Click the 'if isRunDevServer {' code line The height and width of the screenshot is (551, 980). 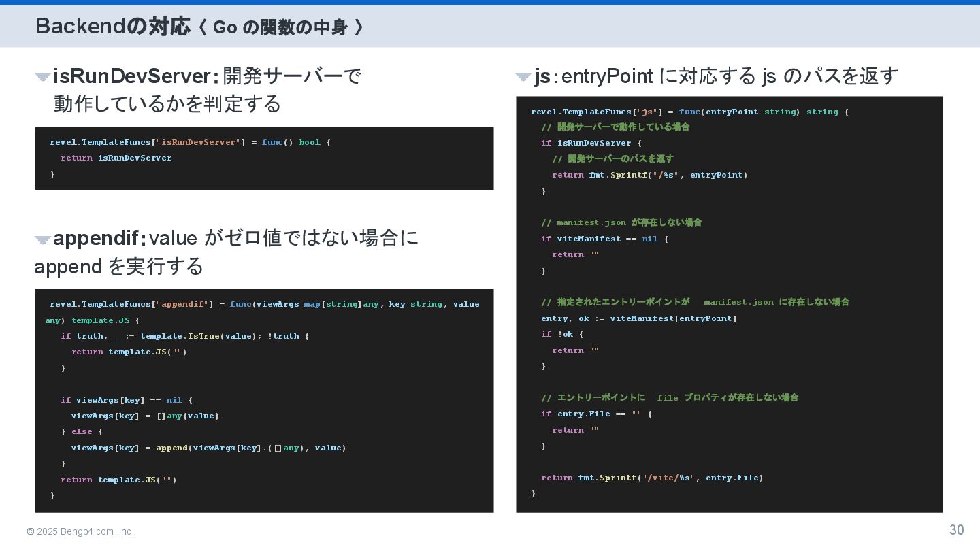(x=591, y=143)
